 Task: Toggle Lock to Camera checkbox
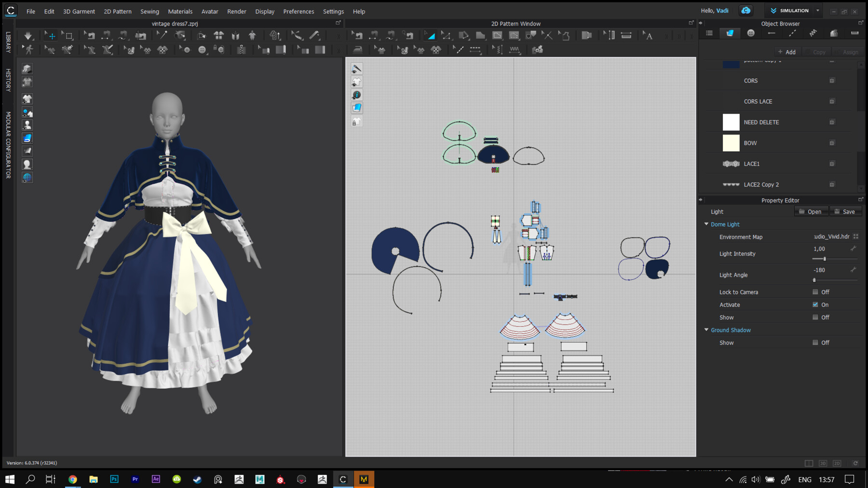pyautogui.click(x=815, y=292)
